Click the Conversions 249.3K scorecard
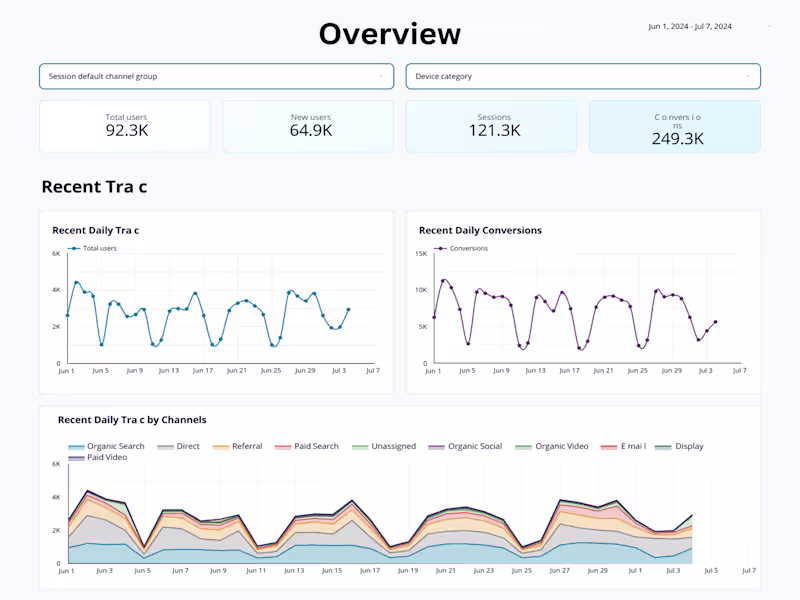 coord(675,126)
